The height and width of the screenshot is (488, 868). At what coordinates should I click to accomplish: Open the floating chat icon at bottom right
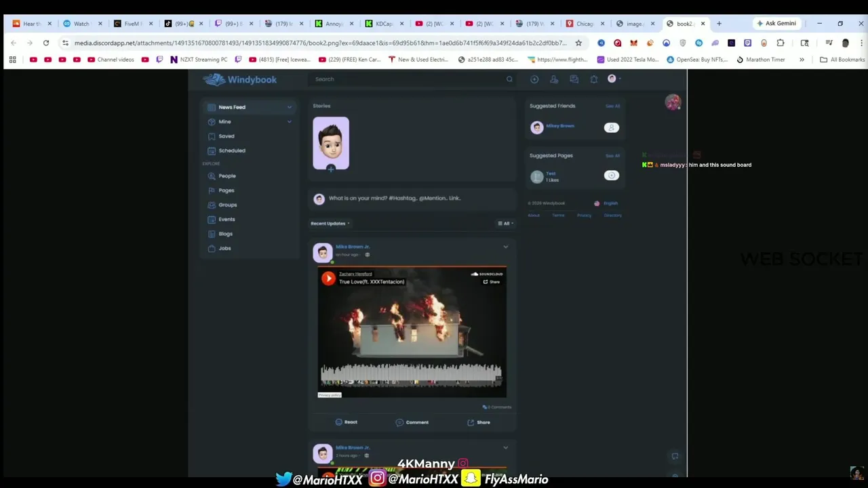pyautogui.click(x=675, y=456)
